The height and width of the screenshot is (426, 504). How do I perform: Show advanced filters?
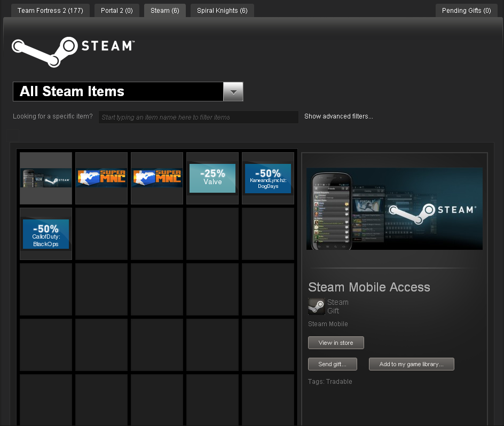pos(338,116)
